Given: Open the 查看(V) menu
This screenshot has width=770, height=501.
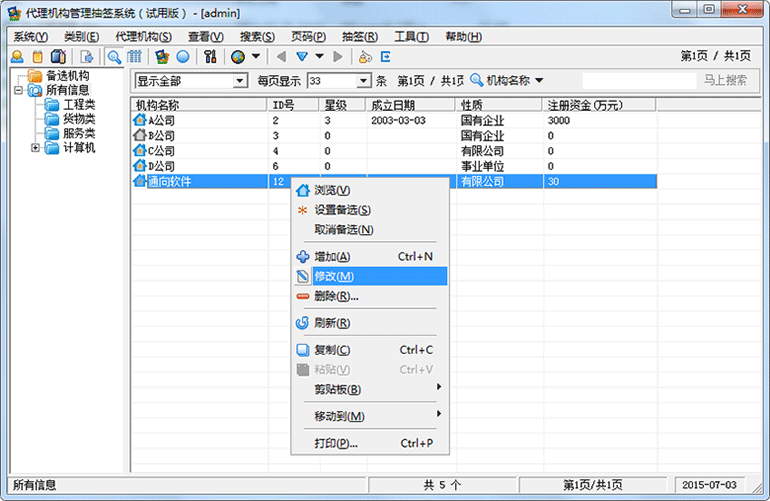Looking at the screenshot, I should tap(206, 37).
